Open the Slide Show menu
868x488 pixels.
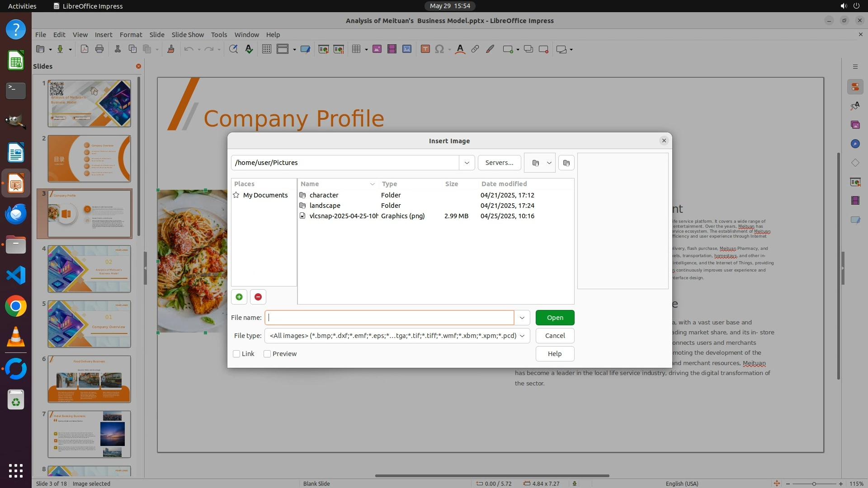point(187,35)
